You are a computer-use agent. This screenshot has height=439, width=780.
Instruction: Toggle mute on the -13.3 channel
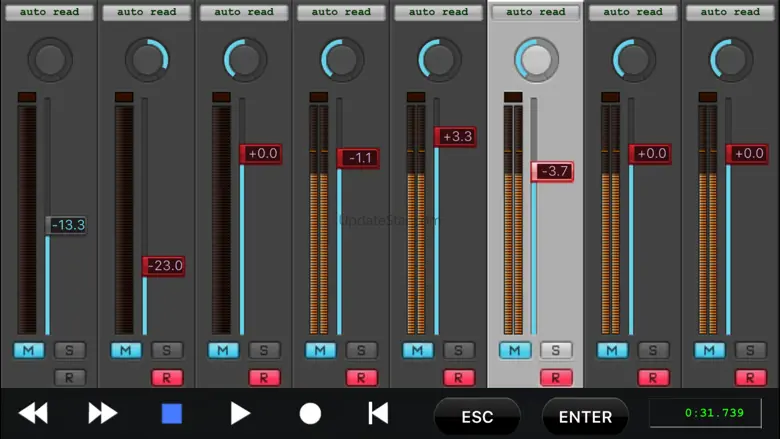(29, 350)
